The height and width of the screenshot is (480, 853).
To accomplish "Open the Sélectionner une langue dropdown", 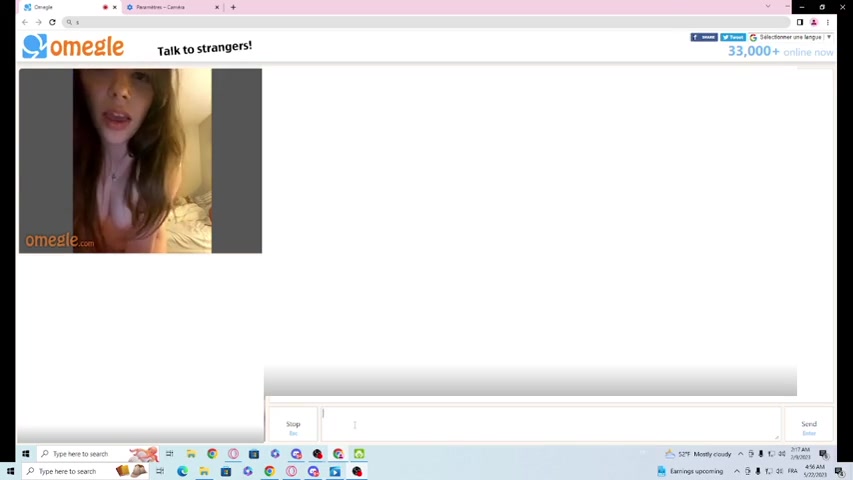I will point(790,37).
